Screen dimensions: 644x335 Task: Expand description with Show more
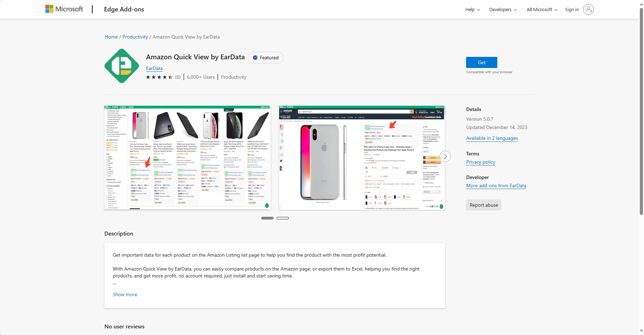[x=125, y=294]
